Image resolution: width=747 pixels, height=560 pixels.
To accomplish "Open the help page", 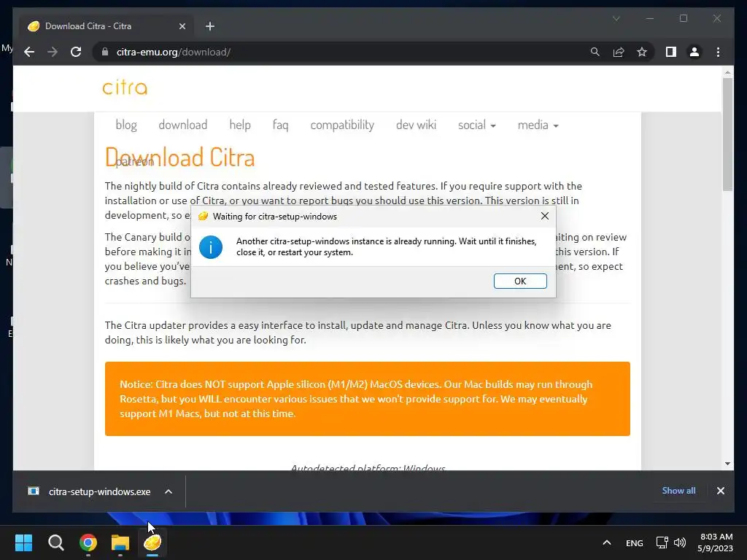I will pos(239,125).
